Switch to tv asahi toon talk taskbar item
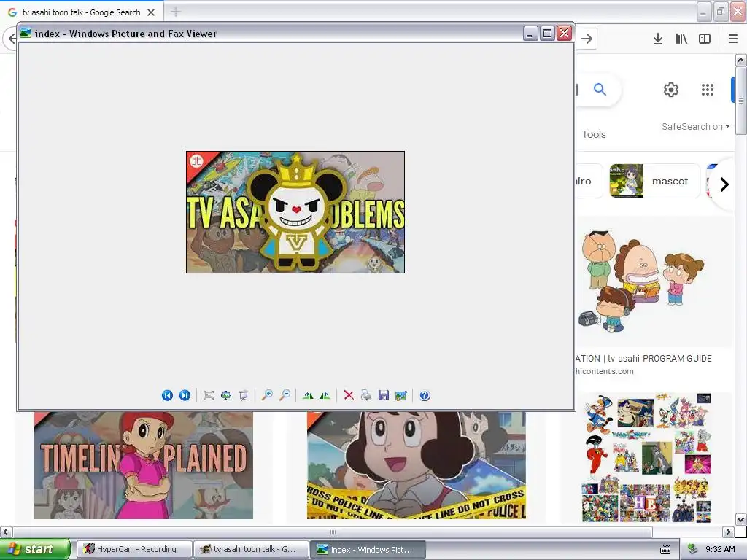The image size is (747, 560). tap(251, 549)
